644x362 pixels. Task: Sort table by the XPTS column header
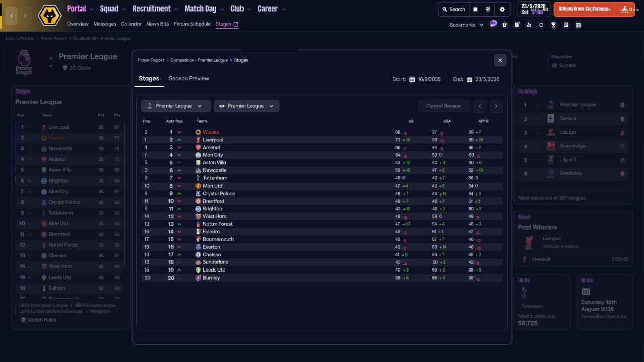tap(483, 121)
